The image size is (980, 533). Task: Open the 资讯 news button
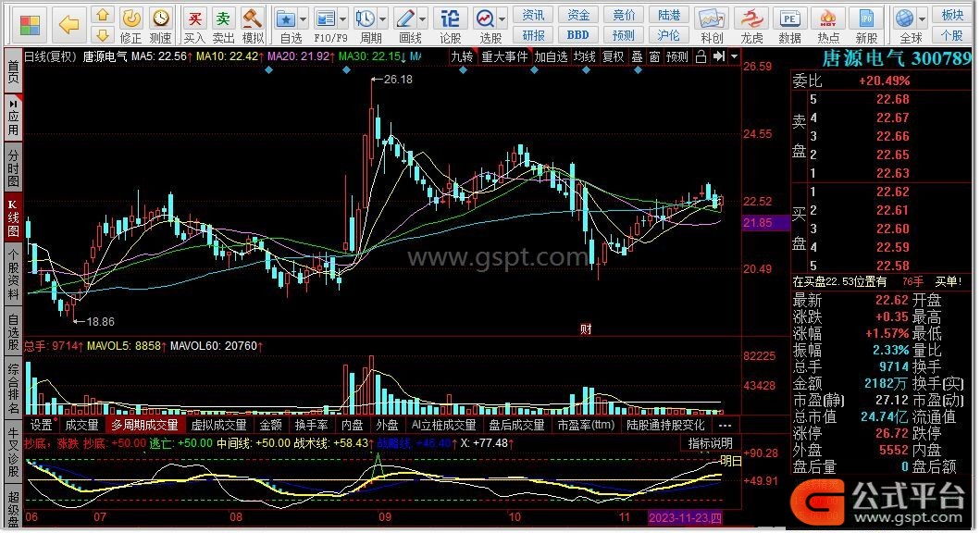[x=533, y=15]
